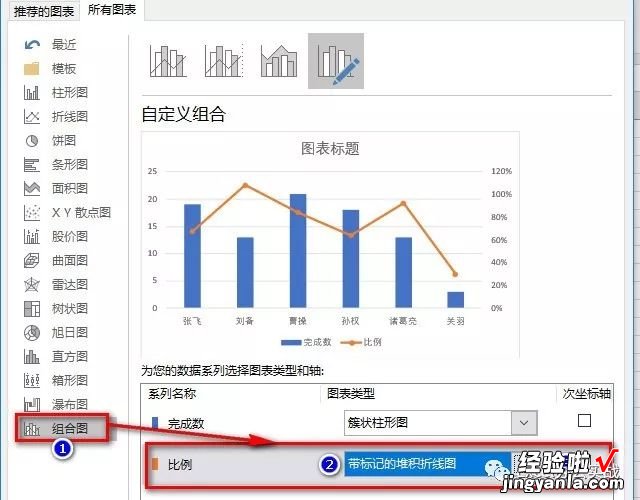Switch to the 推荐的图表 tab
Viewport: 640px width, 500px height.
point(44,11)
